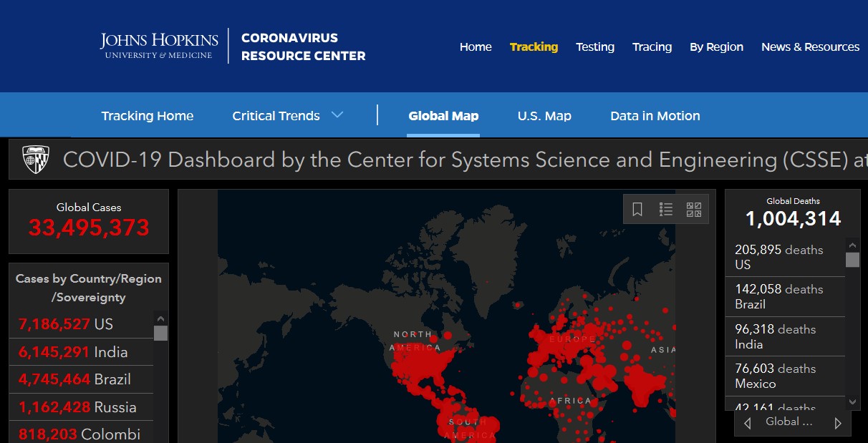Click the deaths list scroll-up arrow
This screenshot has width=868, height=443.
[x=852, y=244]
